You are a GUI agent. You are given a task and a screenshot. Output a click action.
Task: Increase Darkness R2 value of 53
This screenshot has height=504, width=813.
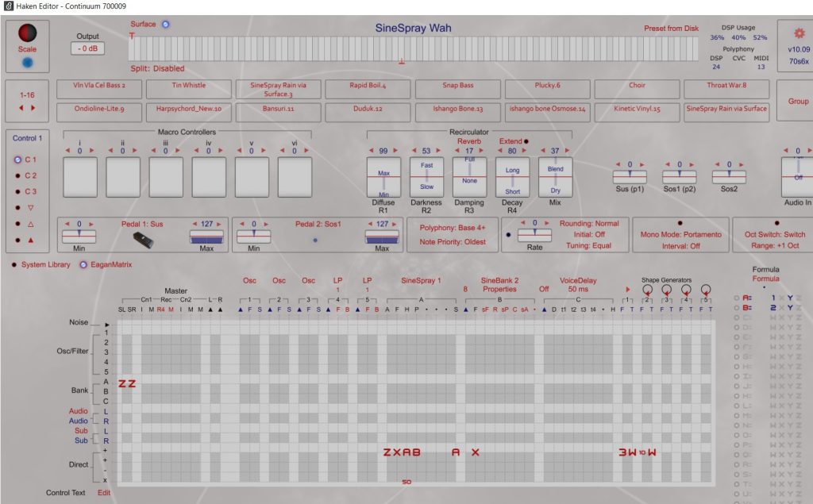click(438, 150)
